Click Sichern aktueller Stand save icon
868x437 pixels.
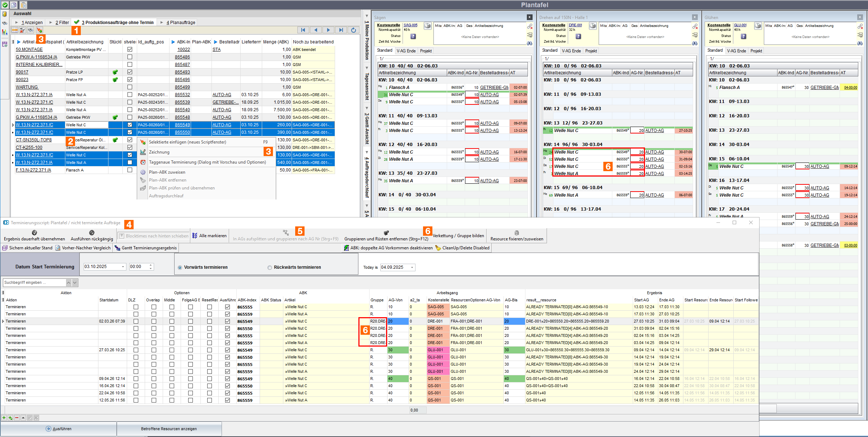[5, 248]
